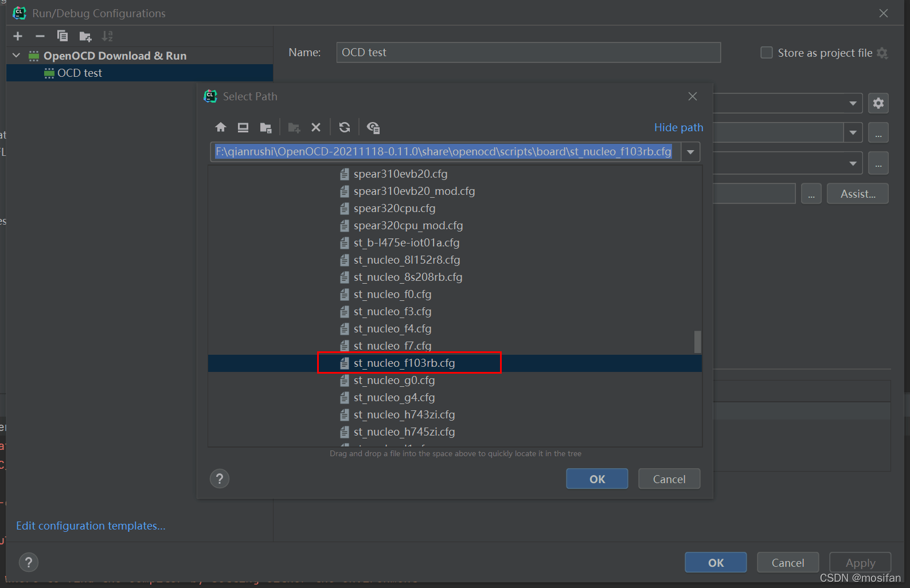Open help in the Select Path dialog
910x588 pixels.
(220, 479)
